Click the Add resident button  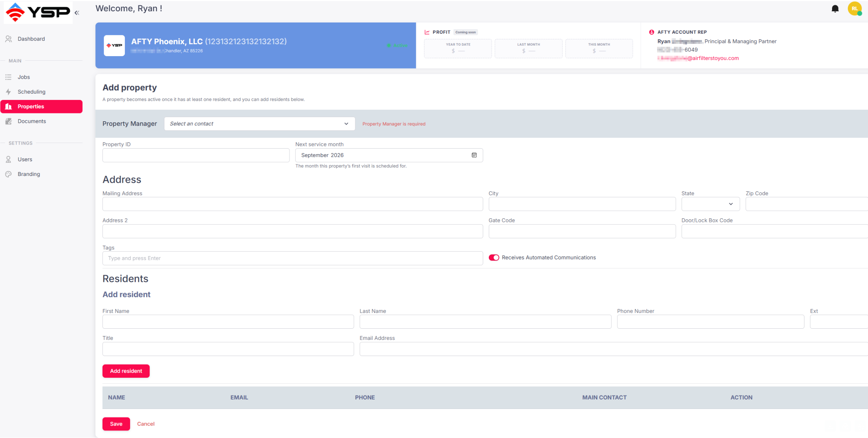point(126,371)
